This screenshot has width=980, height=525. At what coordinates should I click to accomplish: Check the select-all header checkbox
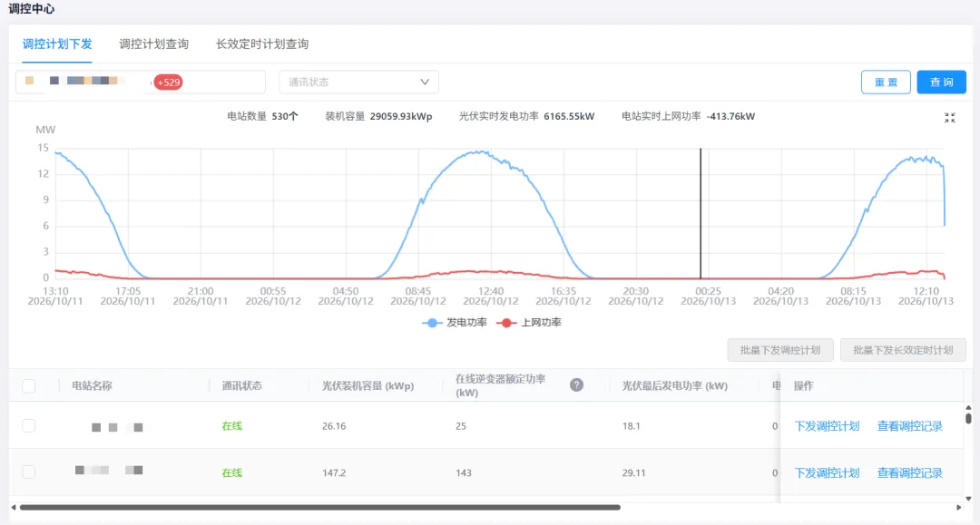(29, 385)
